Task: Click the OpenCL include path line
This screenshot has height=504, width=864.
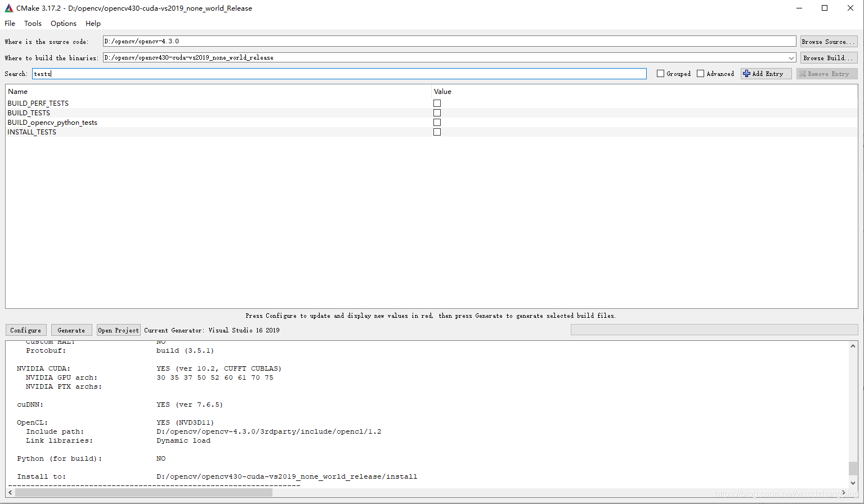Action: coord(269,431)
